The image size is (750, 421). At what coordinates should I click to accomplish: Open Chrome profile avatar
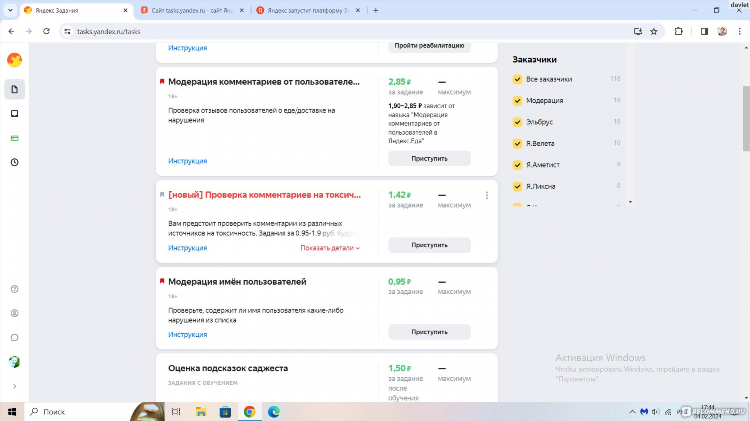tap(722, 32)
